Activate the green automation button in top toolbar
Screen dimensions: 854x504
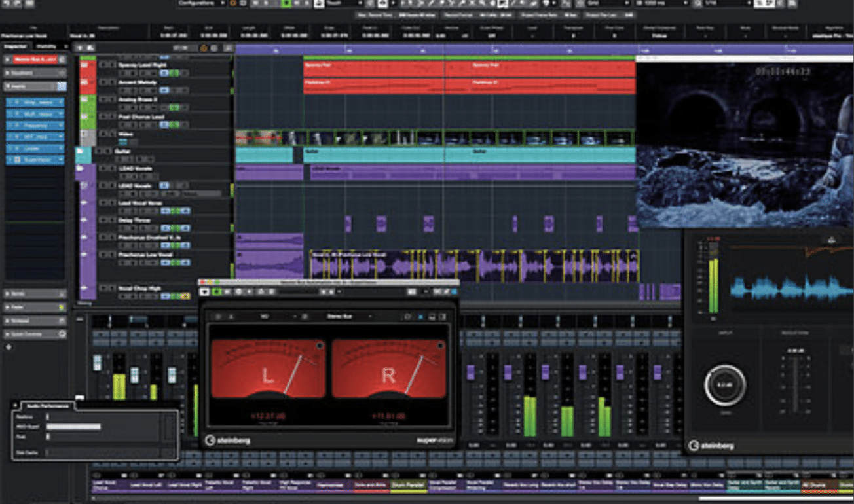pos(286,3)
